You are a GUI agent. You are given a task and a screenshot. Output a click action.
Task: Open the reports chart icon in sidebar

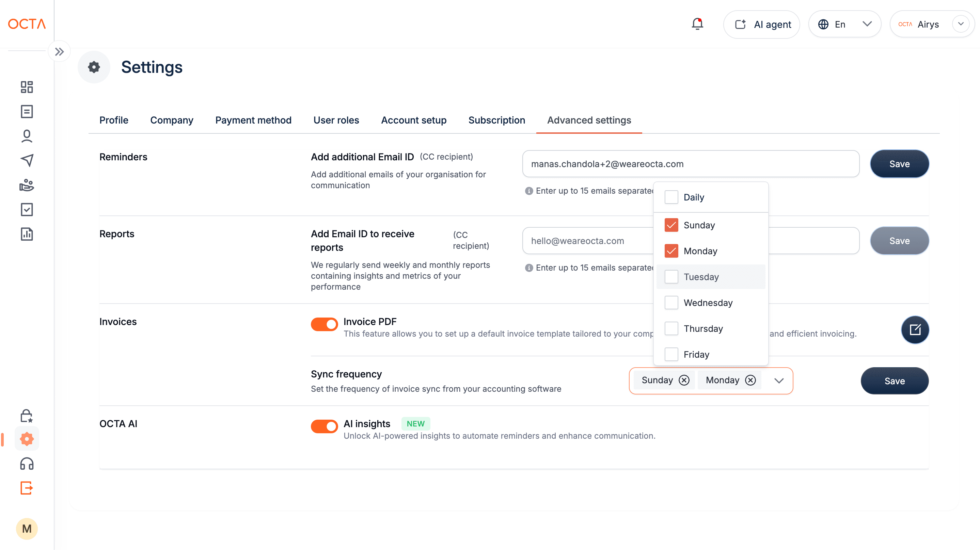[27, 233]
